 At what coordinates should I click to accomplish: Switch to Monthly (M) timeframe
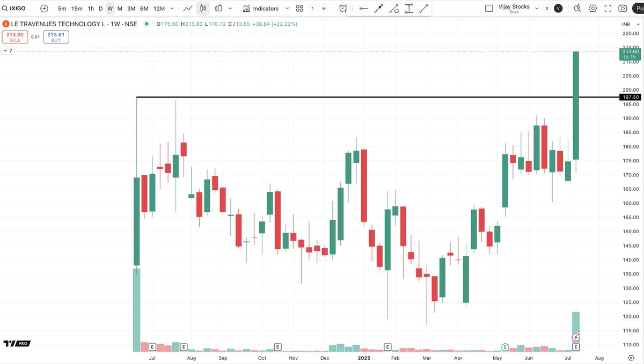[x=120, y=9]
